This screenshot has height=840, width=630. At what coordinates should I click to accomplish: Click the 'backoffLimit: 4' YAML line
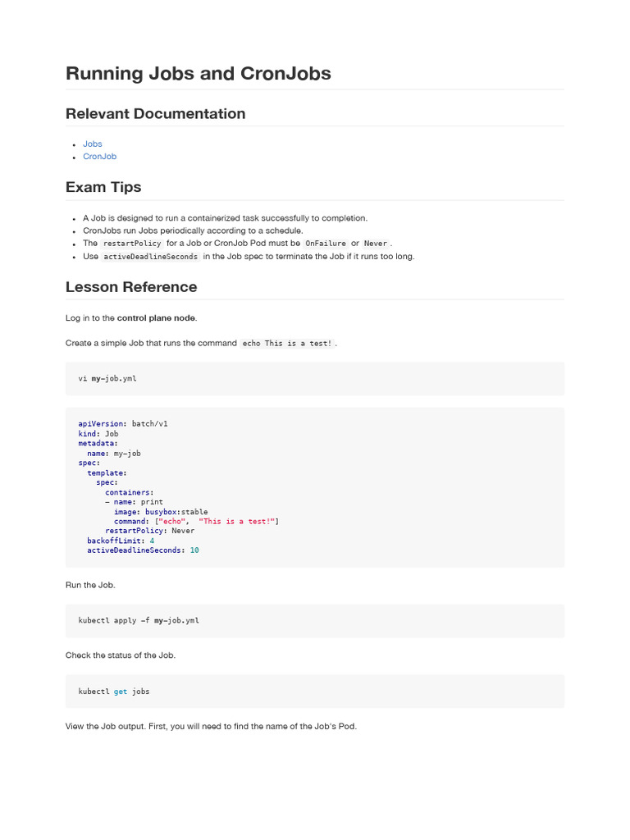point(121,541)
